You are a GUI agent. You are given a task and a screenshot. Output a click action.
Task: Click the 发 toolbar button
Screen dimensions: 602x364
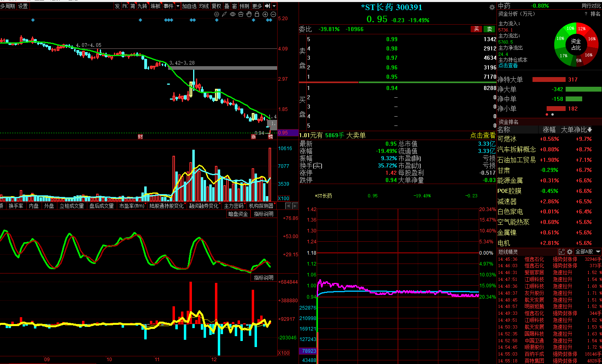[117, 6]
